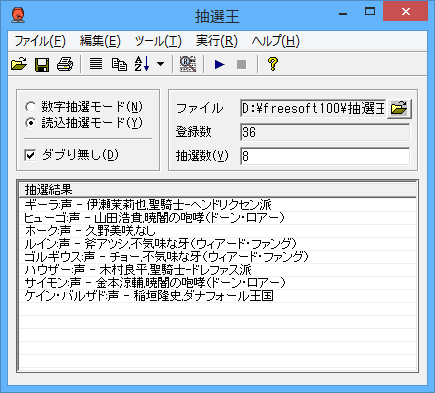Open the ツール(T) menu
435x393 pixels.
point(158,41)
